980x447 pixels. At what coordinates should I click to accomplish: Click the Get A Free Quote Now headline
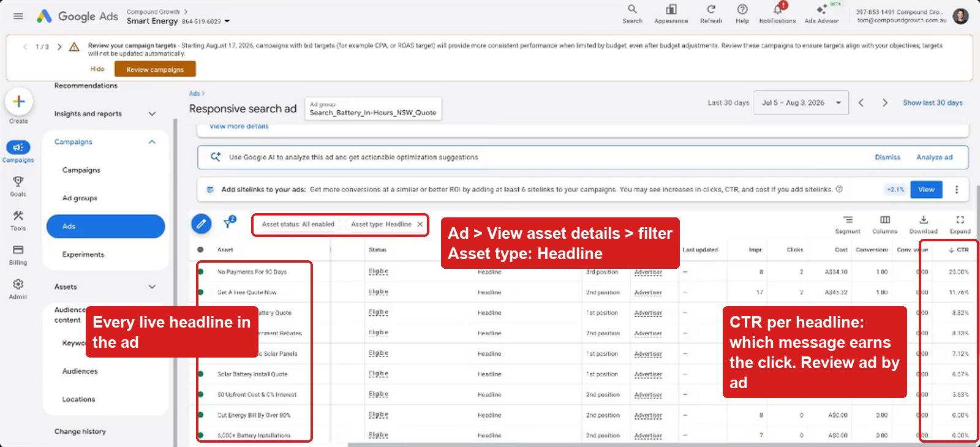(x=247, y=293)
